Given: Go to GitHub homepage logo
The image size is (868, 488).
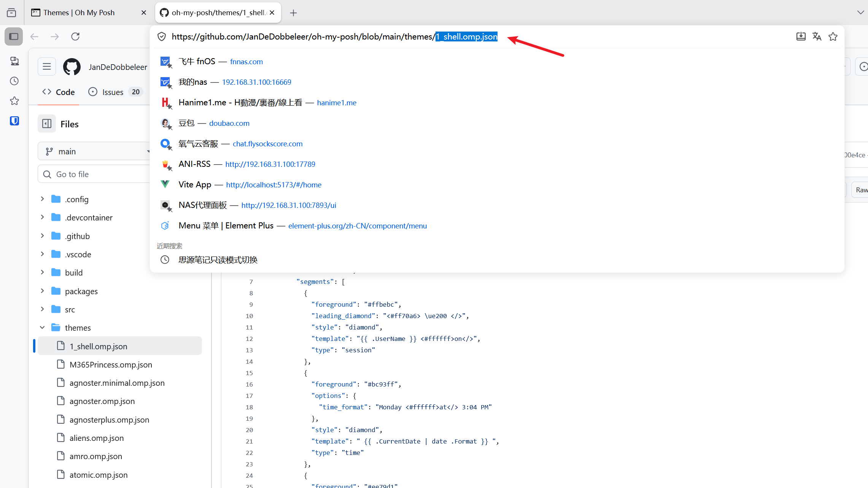Looking at the screenshot, I should pos(72,67).
